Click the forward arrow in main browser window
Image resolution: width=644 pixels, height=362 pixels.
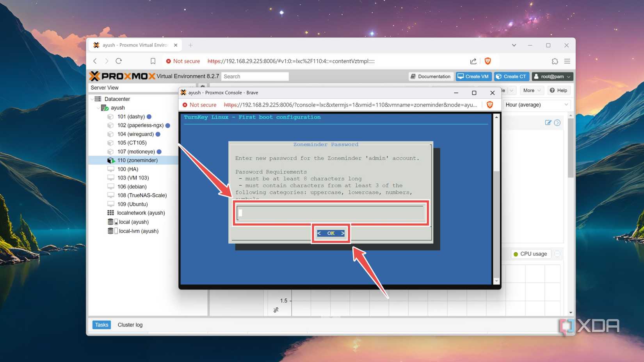107,61
